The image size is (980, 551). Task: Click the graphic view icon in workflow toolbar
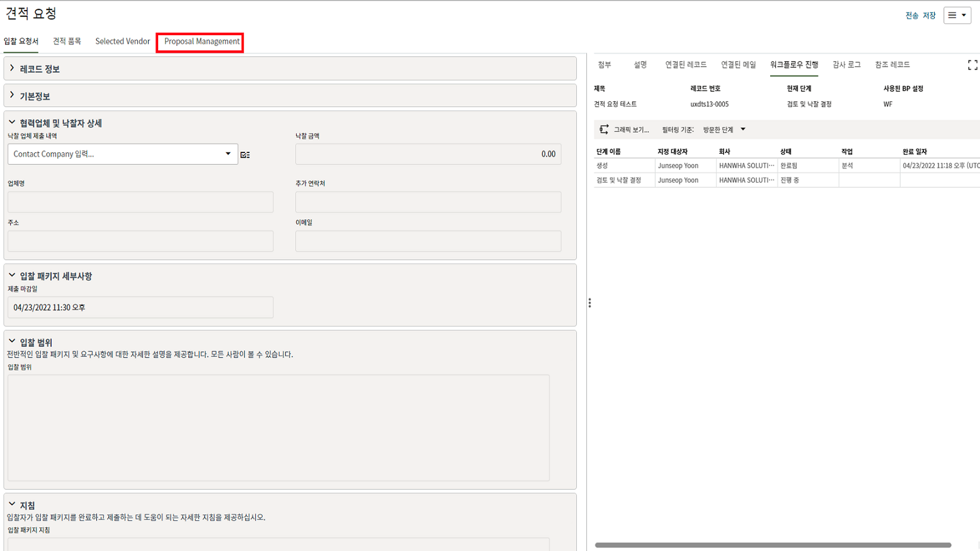[x=604, y=130]
